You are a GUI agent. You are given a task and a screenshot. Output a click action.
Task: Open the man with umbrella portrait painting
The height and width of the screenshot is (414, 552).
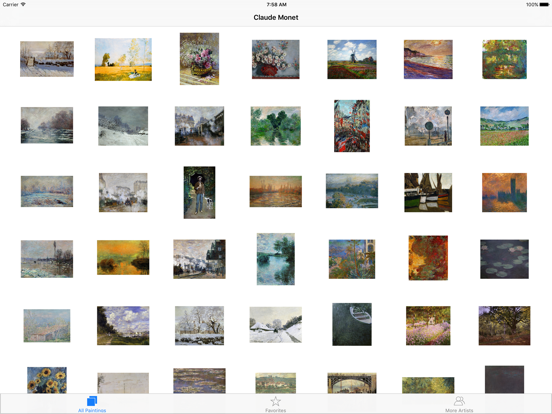pos(199,192)
